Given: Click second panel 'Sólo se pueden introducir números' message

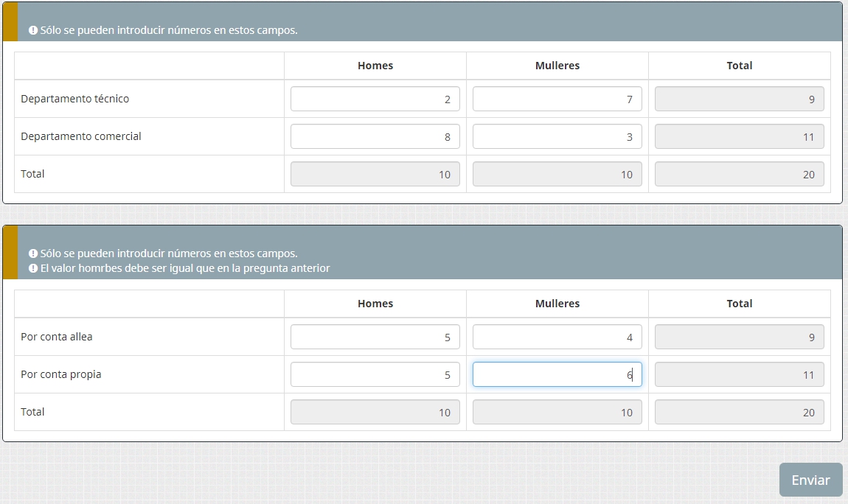Looking at the screenshot, I should [169, 253].
